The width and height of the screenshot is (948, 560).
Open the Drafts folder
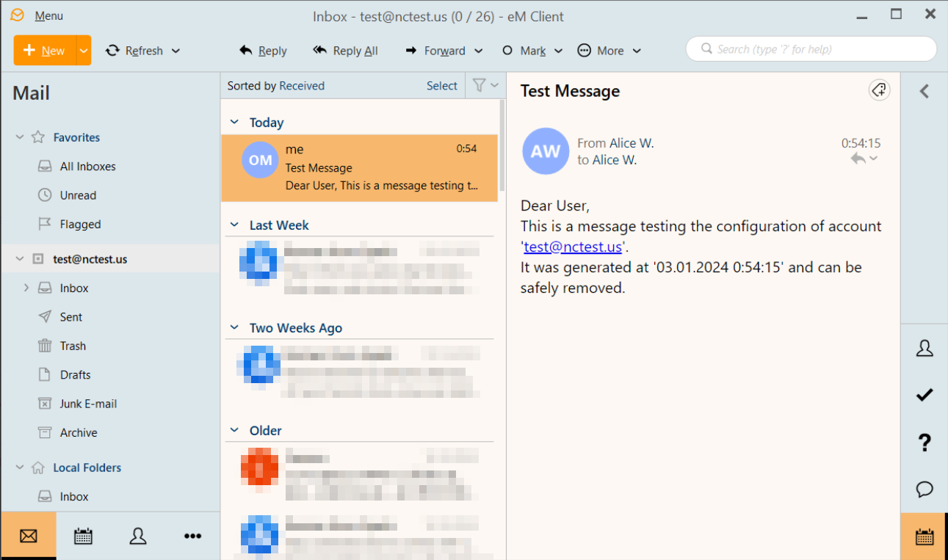click(x=75, y=375)
